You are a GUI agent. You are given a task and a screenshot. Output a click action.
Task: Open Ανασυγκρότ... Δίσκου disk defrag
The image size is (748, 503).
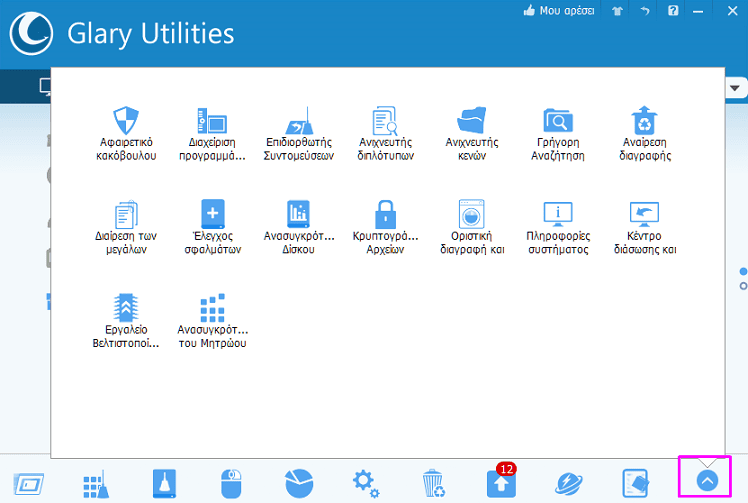299,228
